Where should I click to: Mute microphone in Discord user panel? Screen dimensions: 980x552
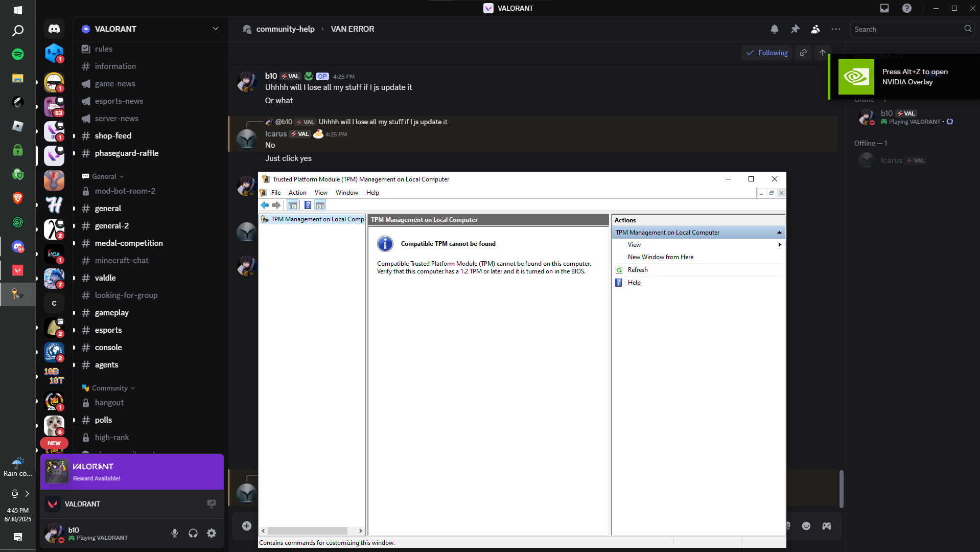pyautogui.click(x=175, y=533)
